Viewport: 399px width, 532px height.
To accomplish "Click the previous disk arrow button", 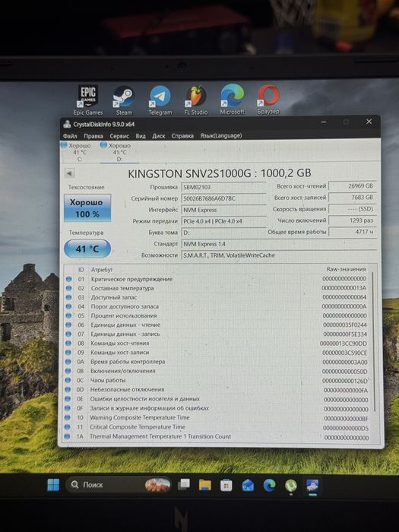I will (x=69, y=173).
